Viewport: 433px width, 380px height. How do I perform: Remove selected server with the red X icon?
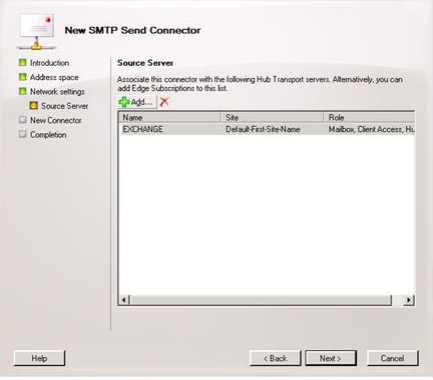pyautogui.click(x=164, y=102)
